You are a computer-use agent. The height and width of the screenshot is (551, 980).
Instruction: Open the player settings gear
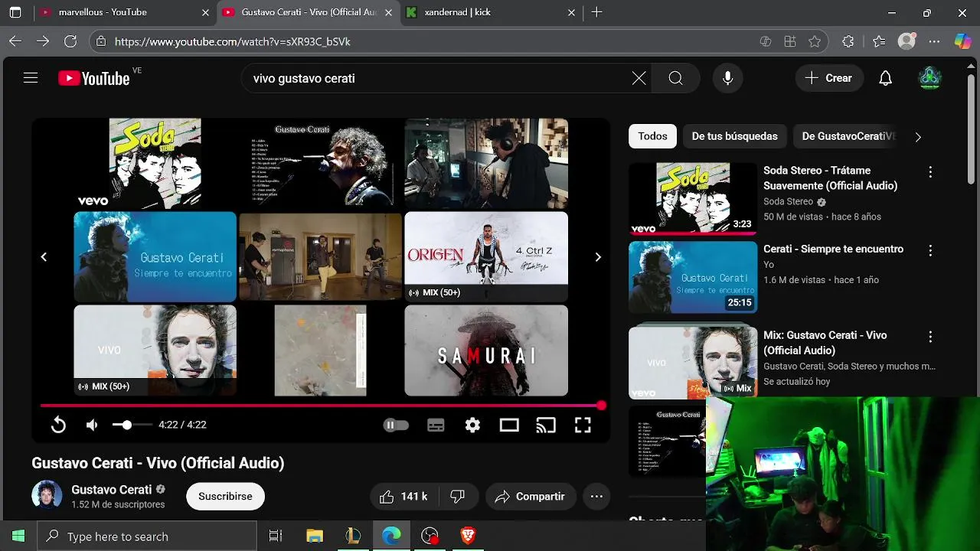pos(472,425)
